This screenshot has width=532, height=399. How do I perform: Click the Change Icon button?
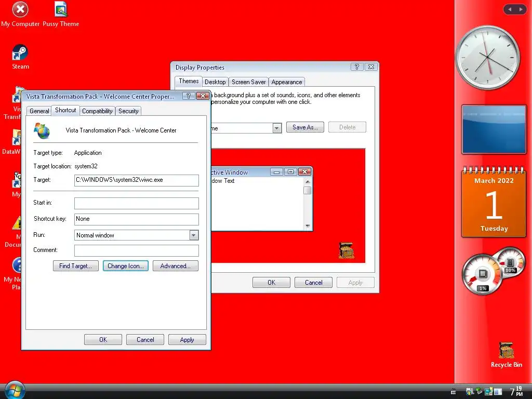[126, 265]
